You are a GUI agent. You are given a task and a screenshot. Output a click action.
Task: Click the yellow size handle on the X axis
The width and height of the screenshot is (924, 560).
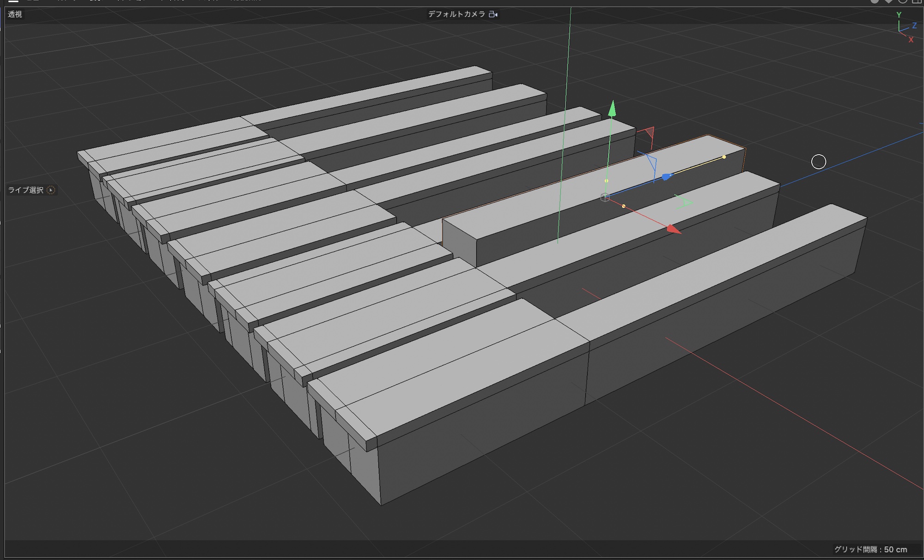click(624, 206)
